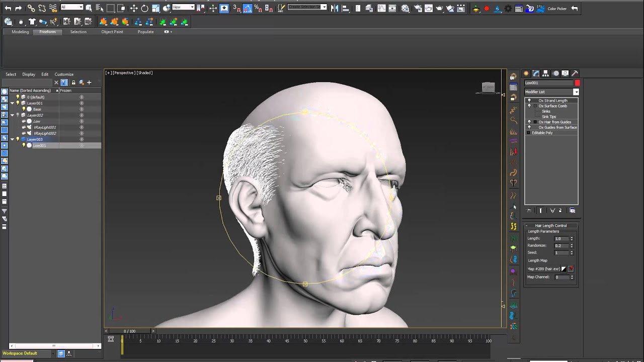This screenshot has width=644, height=362.
Task: Collapse Layer002 in scene explorer
Action: pyautogui.click(x=12, y=115)
